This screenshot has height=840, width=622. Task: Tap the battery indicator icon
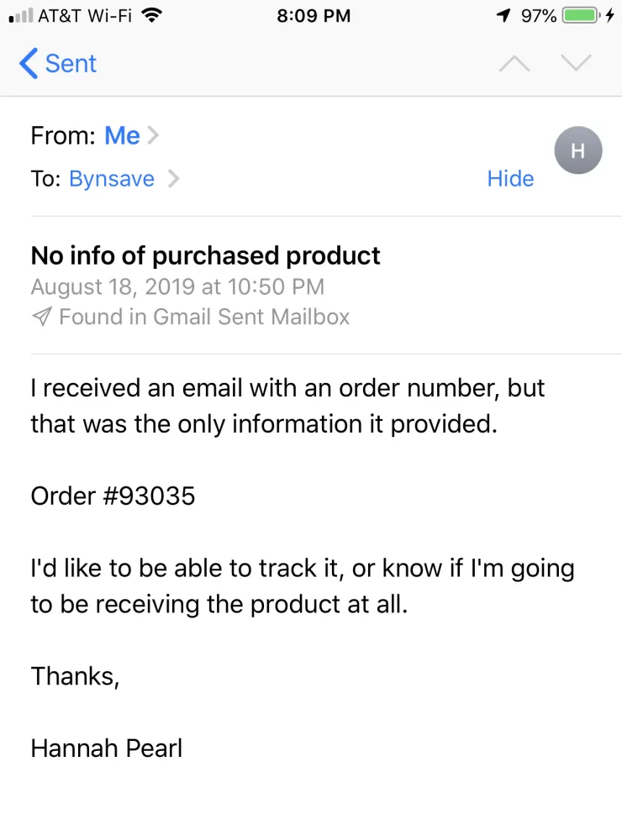581,15
